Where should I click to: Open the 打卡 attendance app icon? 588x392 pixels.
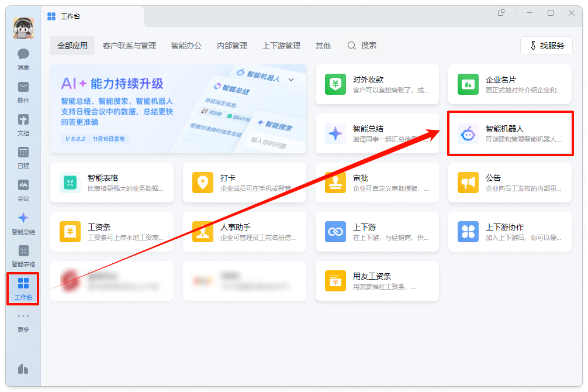pos(244,182)
